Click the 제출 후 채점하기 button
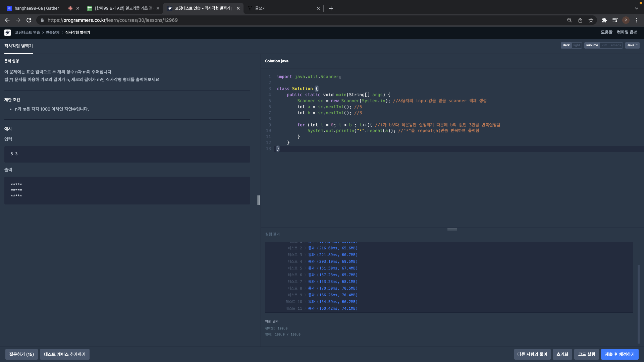Image resolution: width=644 pixels, height=362 pixels. 619,354
